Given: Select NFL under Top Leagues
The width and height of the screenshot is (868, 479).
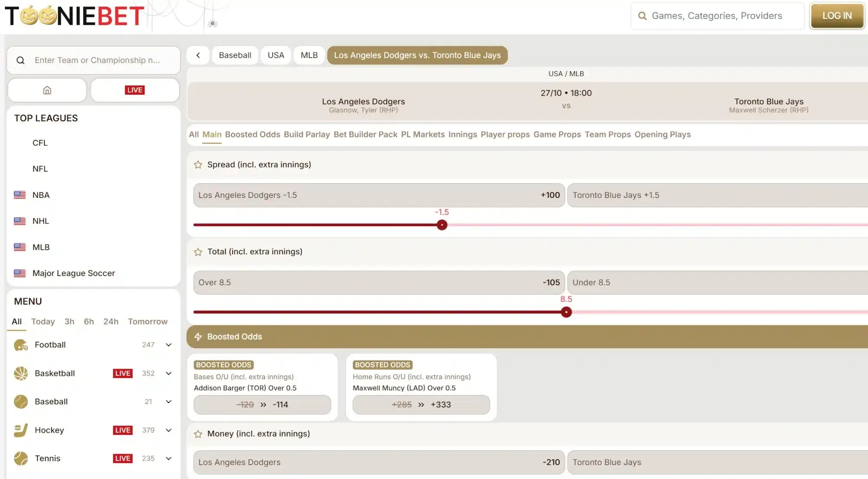Looking at the screenshot, I should pos(40,168).
